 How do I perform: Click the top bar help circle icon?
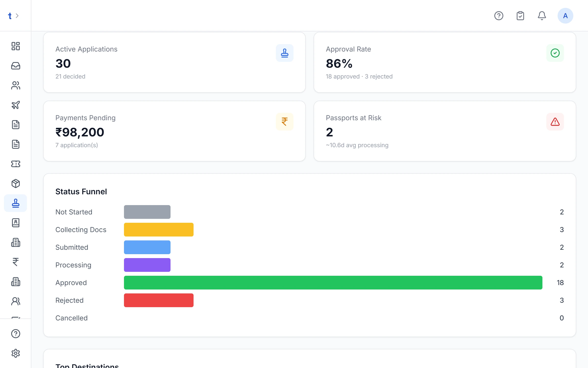click(x=499, y=16)
